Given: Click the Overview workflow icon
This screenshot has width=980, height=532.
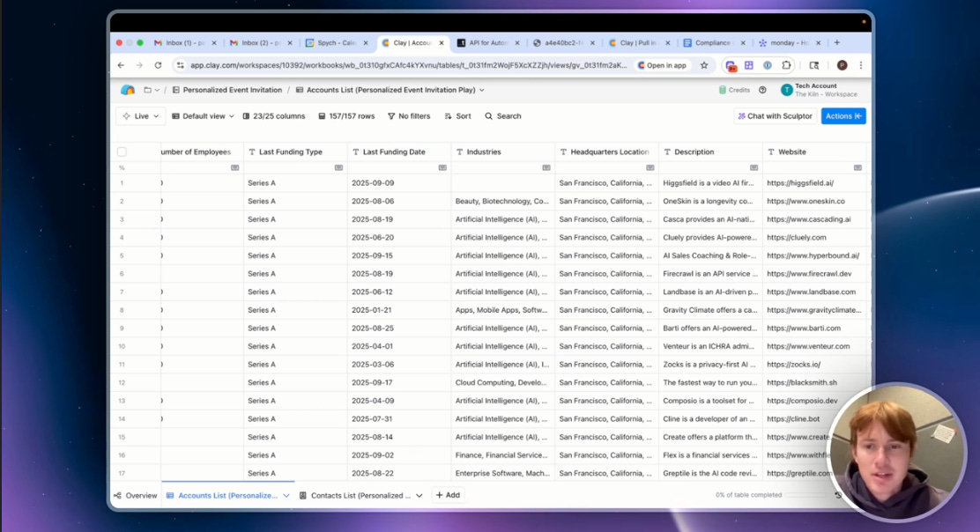Looking at the screenshot, I should click(117, 495).
